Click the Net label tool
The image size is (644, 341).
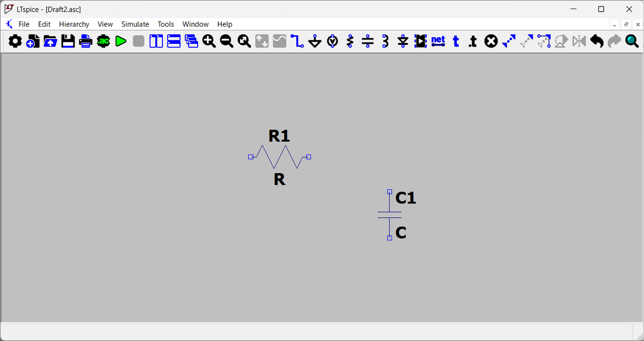coord(438,41)
